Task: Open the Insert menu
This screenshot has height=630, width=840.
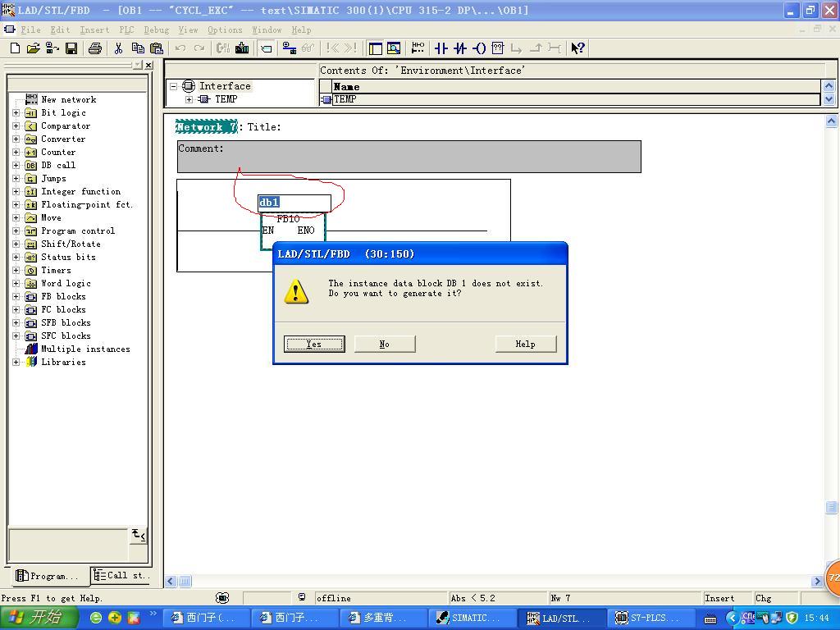Action: [x=94, y=30]
